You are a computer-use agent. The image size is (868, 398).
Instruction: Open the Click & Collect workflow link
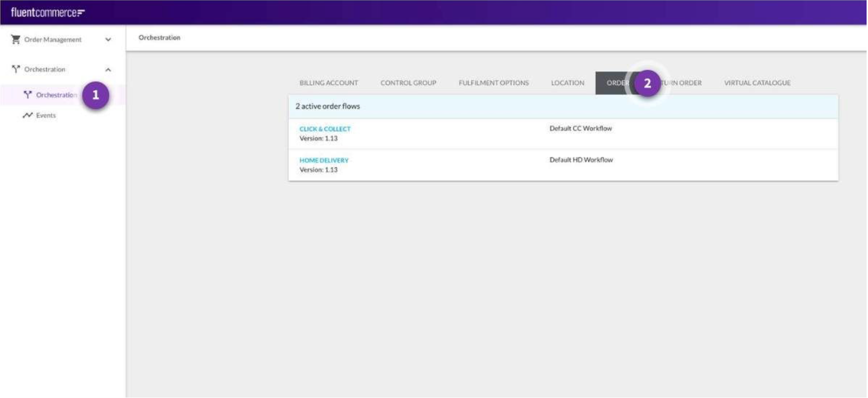[x=325, y=129]
